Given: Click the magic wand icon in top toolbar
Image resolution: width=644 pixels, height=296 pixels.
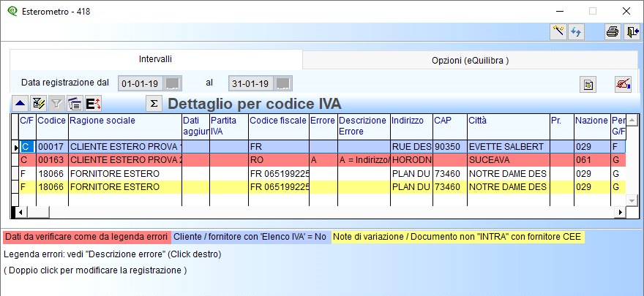Looking at the screenshot, I should click(559, 31).
